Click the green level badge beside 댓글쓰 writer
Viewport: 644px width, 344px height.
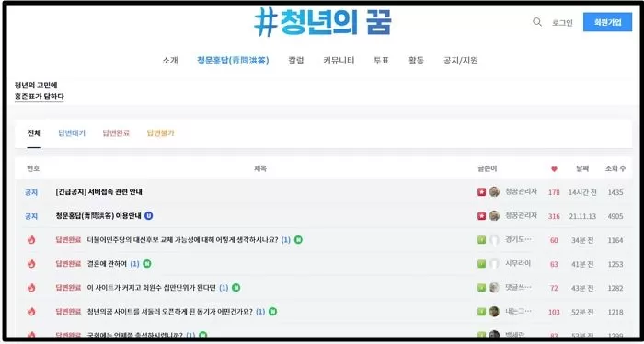pyautogui.click(x=481, y=288)
